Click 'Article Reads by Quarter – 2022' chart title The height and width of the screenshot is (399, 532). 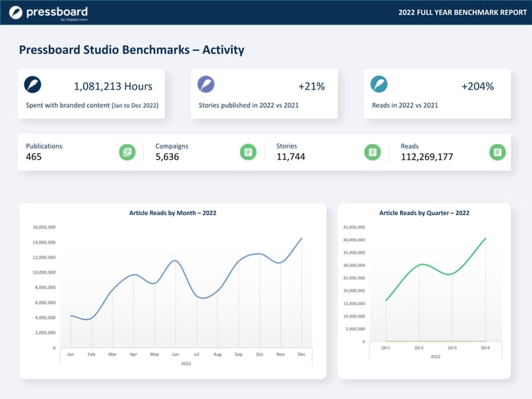coord(424,213)
